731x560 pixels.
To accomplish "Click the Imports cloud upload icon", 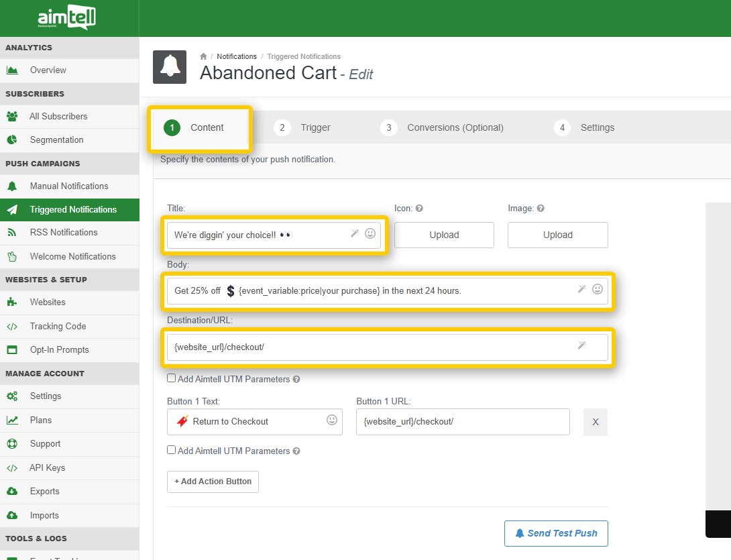I will click(x=12, y=515).
